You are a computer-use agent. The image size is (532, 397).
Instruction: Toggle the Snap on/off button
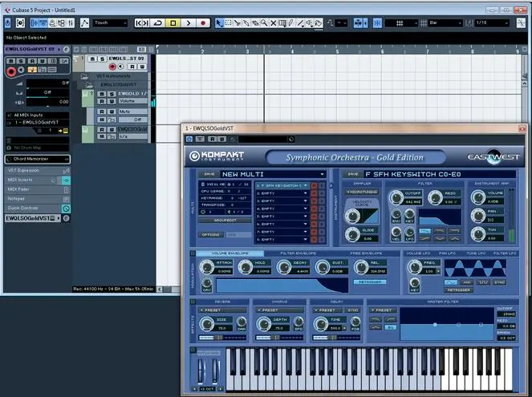[x=377, y=23]
